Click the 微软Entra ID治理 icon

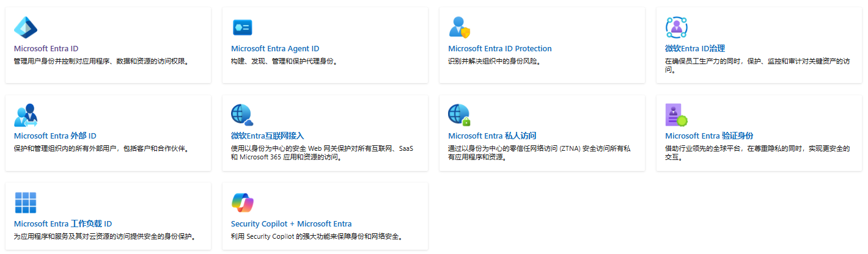pyautogui.click(x=677, y=27)
